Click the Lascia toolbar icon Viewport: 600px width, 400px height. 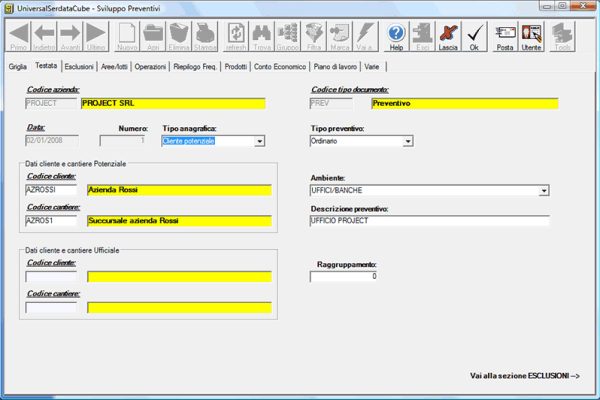pyautogui.click(x=449, y=37)
